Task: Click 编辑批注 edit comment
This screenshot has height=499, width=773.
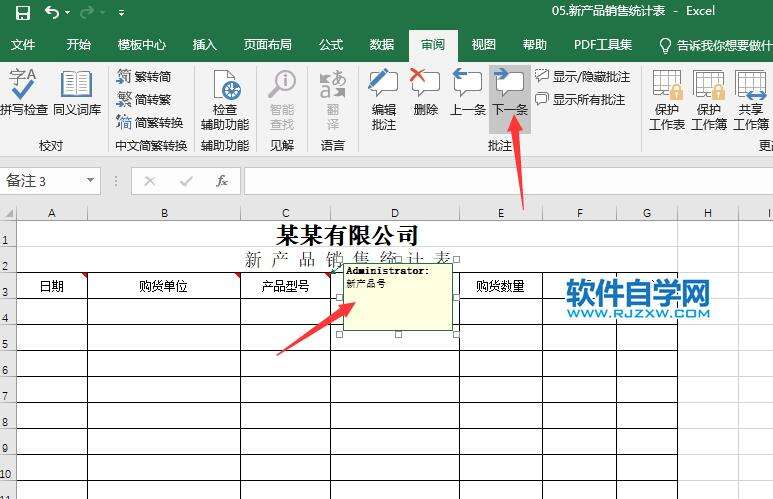Action: pos(384,101)
